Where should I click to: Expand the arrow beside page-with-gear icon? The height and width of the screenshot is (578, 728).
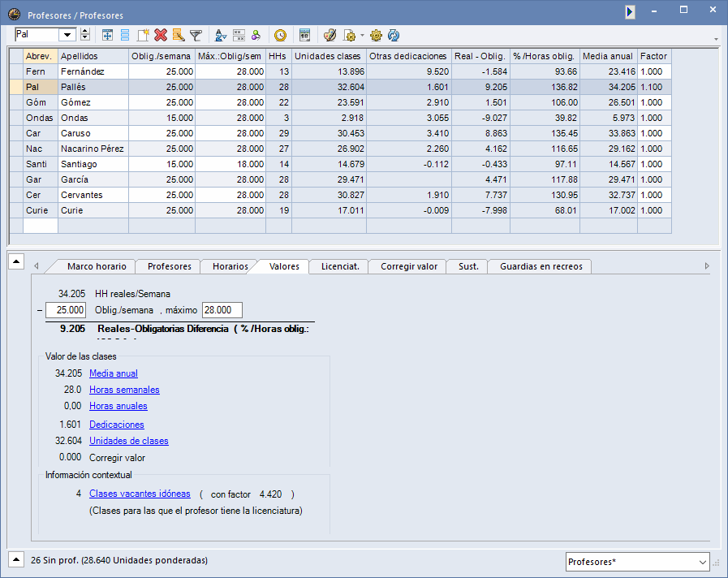point(362,35)
